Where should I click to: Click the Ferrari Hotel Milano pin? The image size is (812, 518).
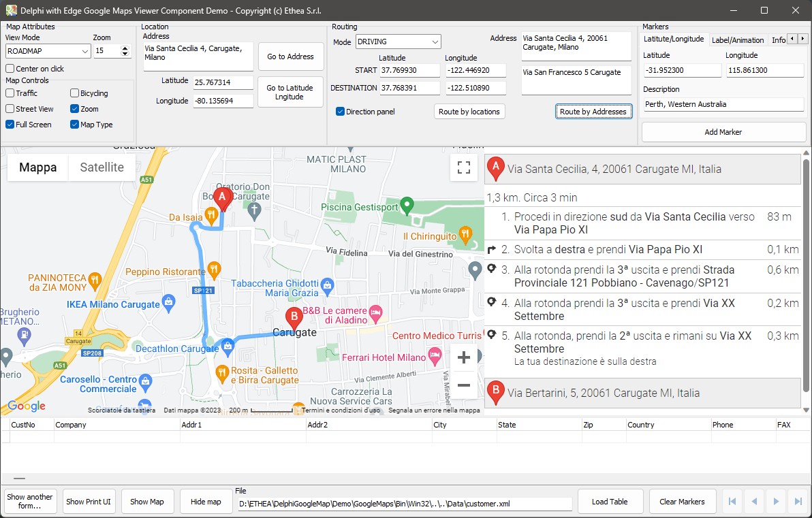[435, 355]
